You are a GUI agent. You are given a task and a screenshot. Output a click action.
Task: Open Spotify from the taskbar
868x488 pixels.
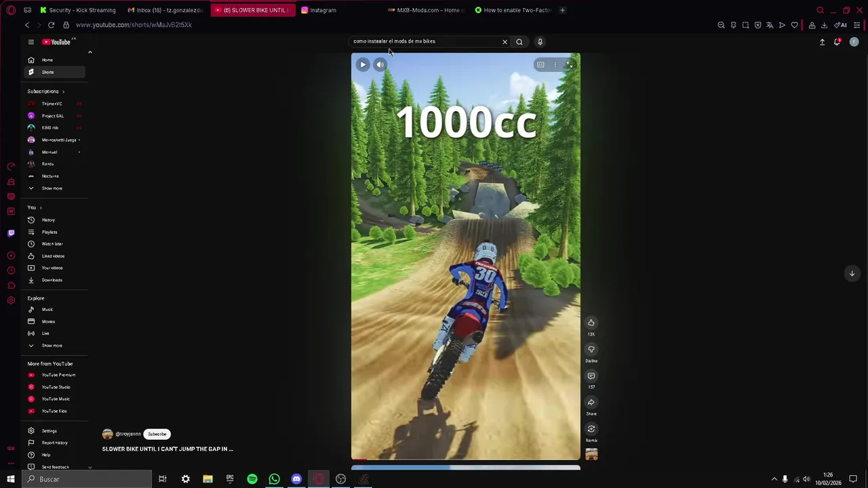pos(252,479)
